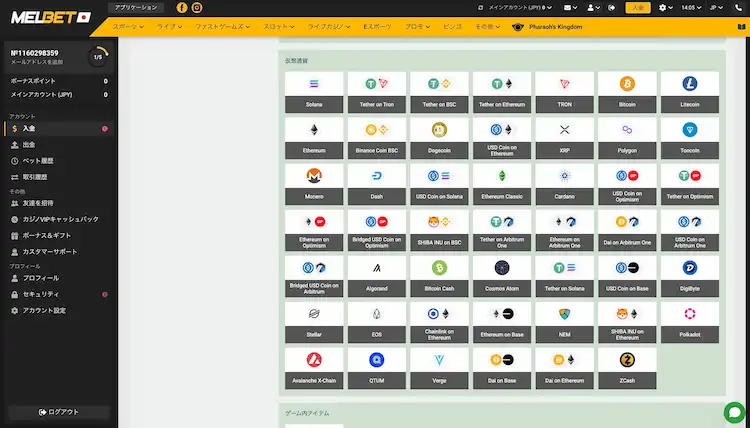
Task: Choose Monero payment tile
Action: coord(314,184)
